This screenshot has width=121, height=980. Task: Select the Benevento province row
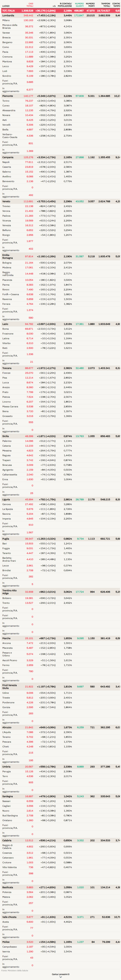(x=61, y=181)
